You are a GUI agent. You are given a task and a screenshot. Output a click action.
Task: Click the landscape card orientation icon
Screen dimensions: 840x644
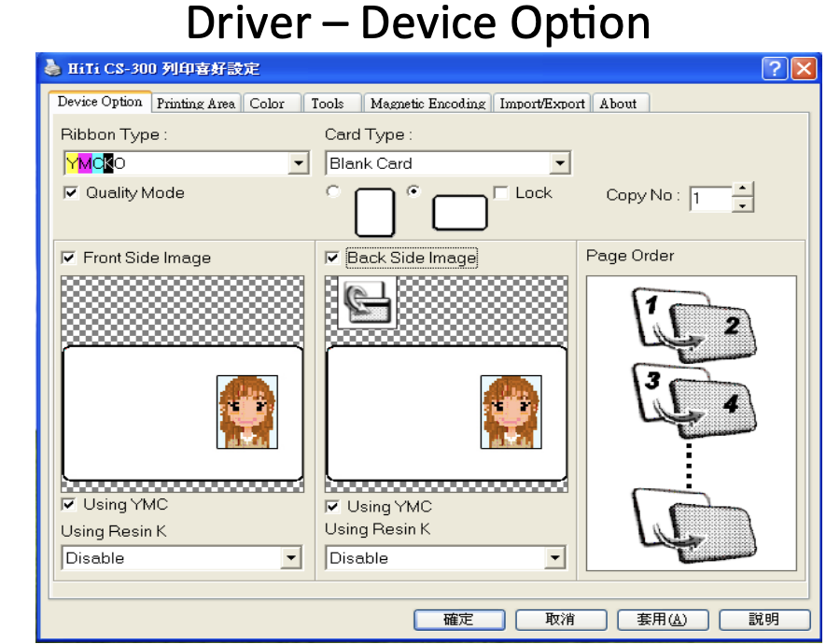click(459, 213)
